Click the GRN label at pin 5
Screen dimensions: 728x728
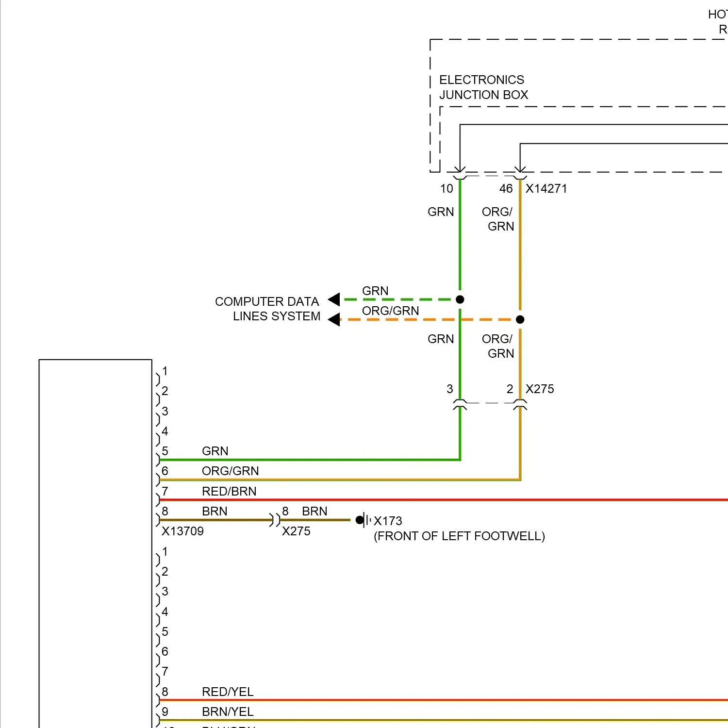click(x=215, y=451)
